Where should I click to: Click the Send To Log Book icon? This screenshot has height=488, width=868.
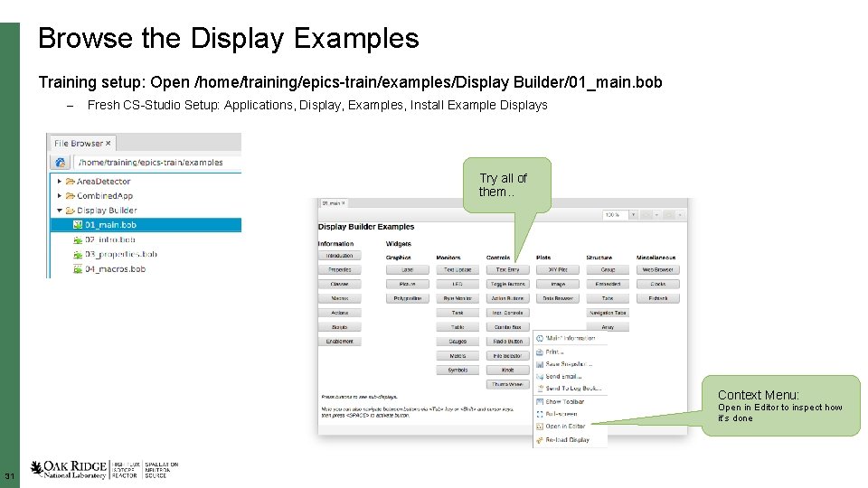click(x=540, y=389)
